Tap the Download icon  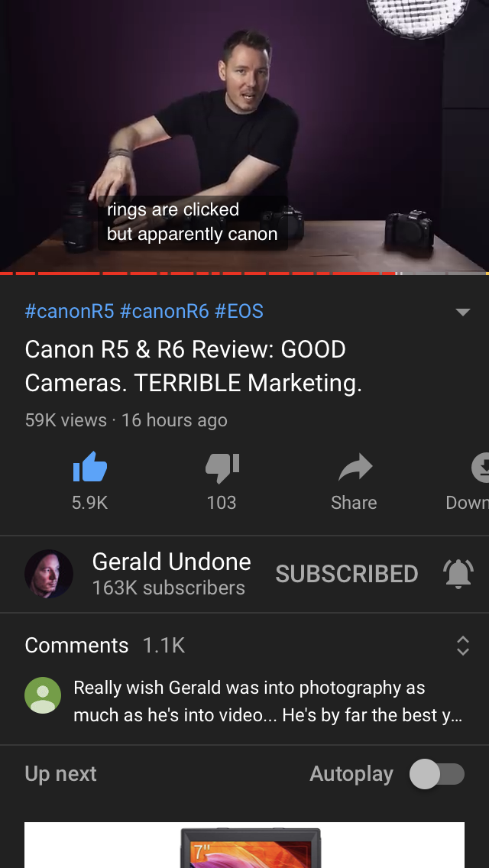click(481, 468)
